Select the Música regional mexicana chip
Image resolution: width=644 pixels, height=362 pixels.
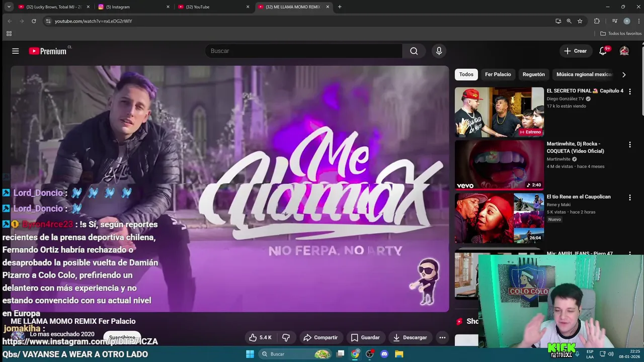click(584, 74)
